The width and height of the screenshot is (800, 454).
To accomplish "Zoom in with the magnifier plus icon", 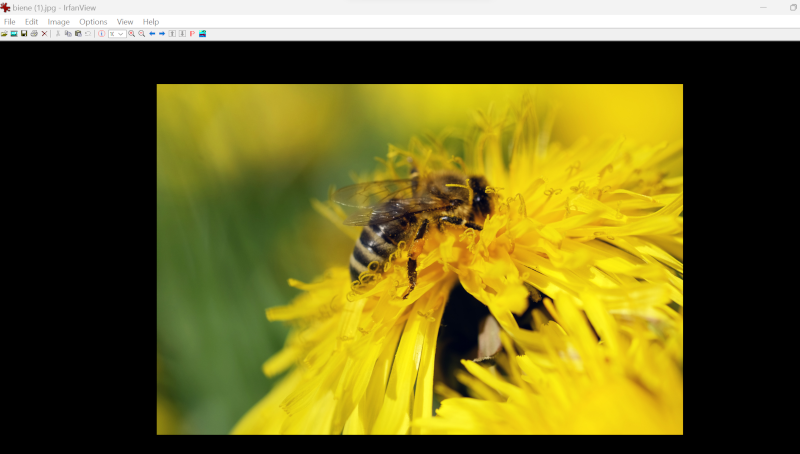I will tap(132, 34).
